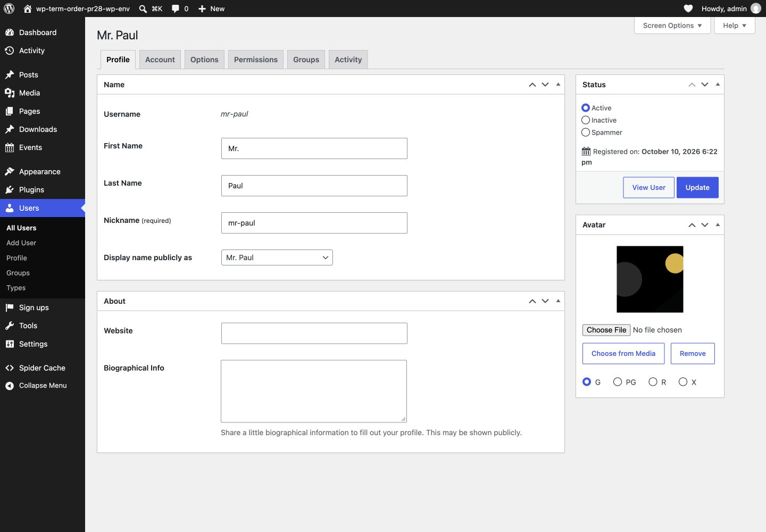This screenshot has width=766, height=532.
Task: Click the View User button
Action: pos(649,187)
